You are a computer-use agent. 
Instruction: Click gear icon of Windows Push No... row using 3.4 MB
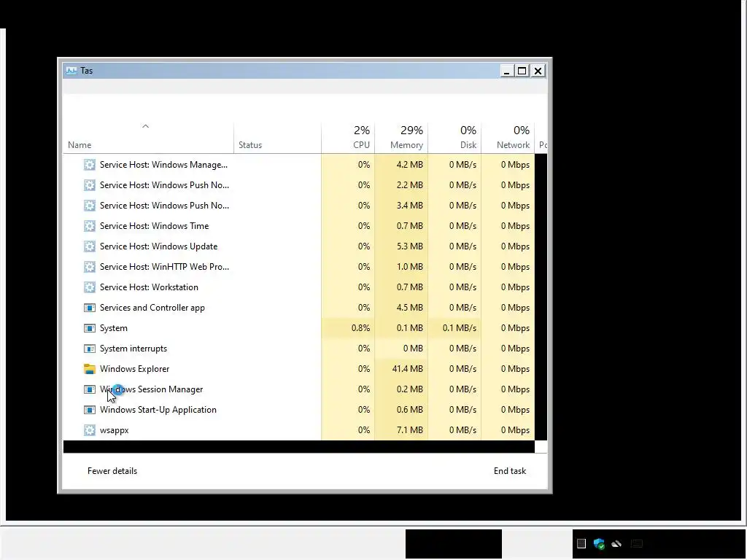(x=90, y=206)
